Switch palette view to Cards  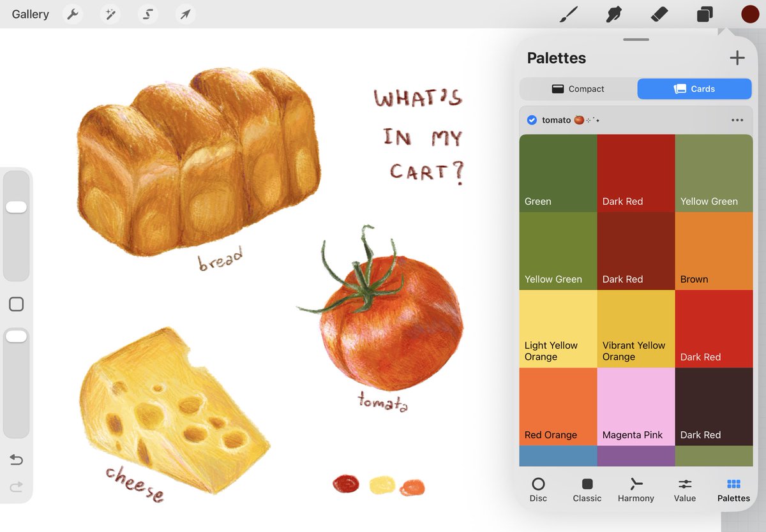[695, 89]
